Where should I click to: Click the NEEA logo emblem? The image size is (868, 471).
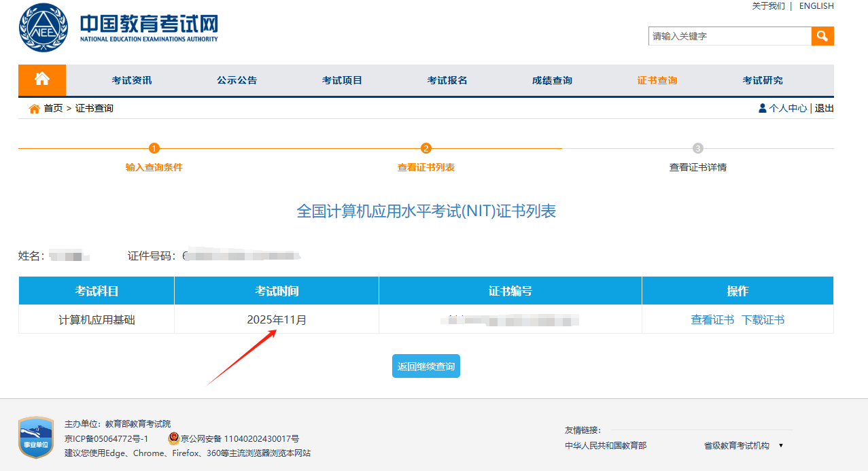point(44,28)
